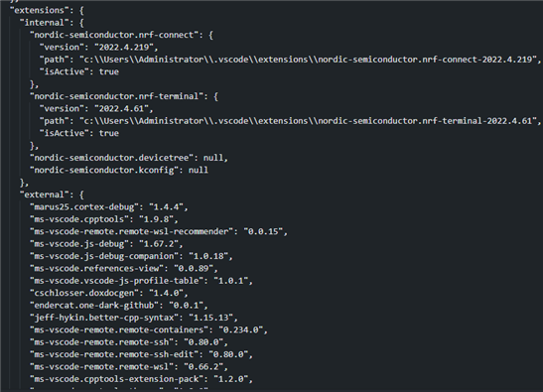Click the "external" key line

52,195
